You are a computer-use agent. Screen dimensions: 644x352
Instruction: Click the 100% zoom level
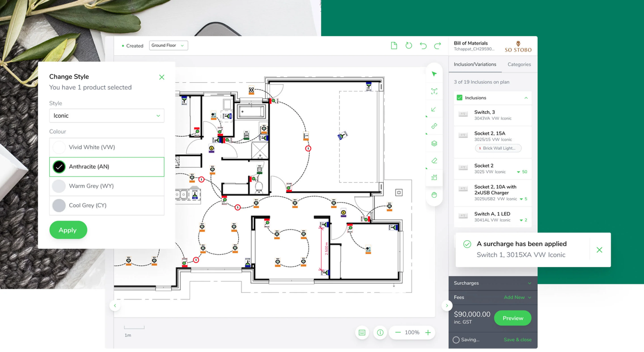(x=412, y=333)
